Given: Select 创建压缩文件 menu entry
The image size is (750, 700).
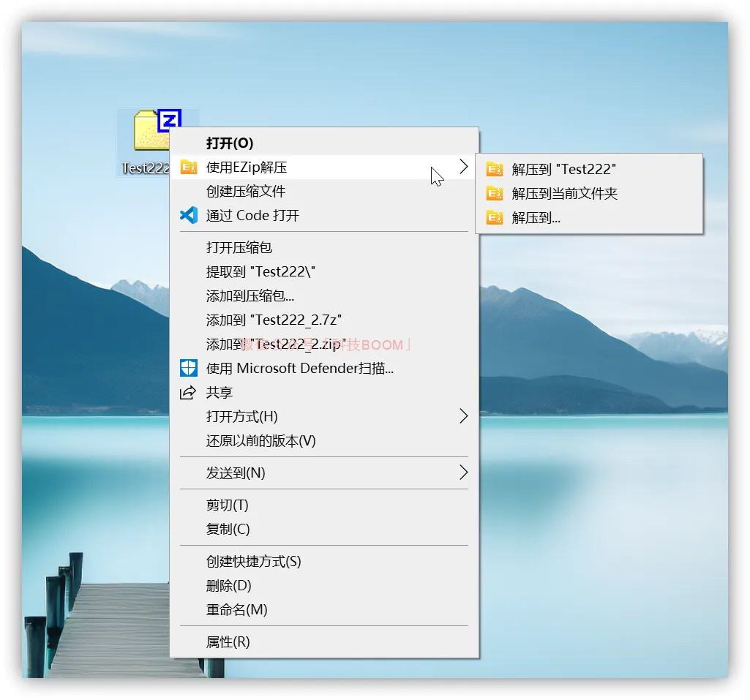Looking at the screenshot, I should coord(324,191).
